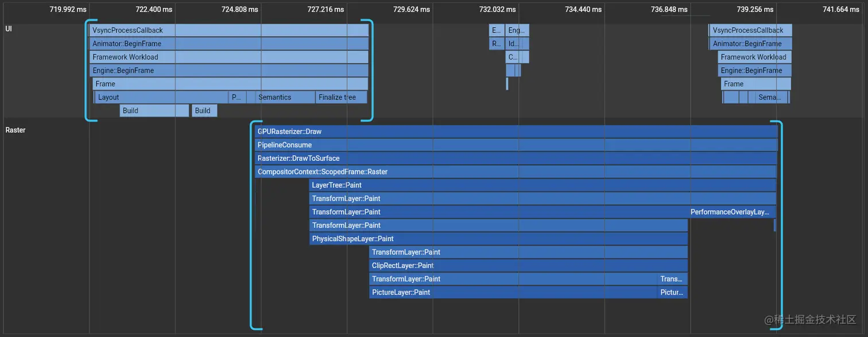Image resolution: width=868 pixels, height=337 pixels.
Task: Select the PipelineConsume event
Action: (x=284, y=145)
